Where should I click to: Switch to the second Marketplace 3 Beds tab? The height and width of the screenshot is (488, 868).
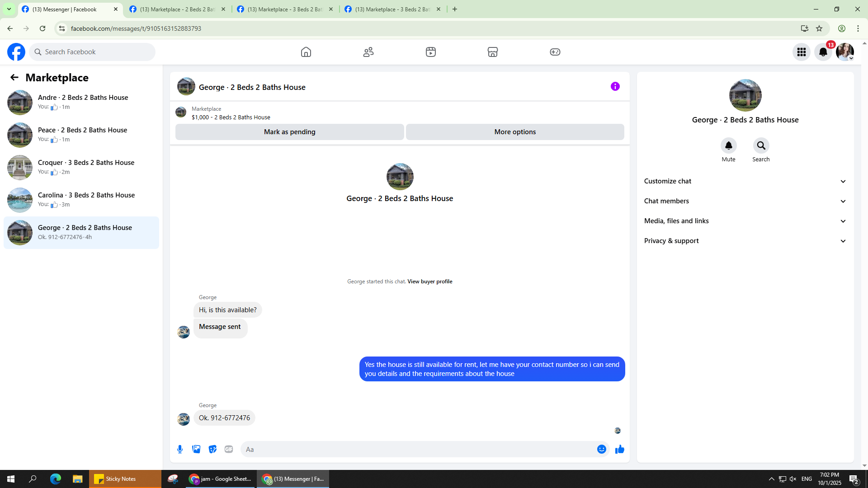(285, 9)
